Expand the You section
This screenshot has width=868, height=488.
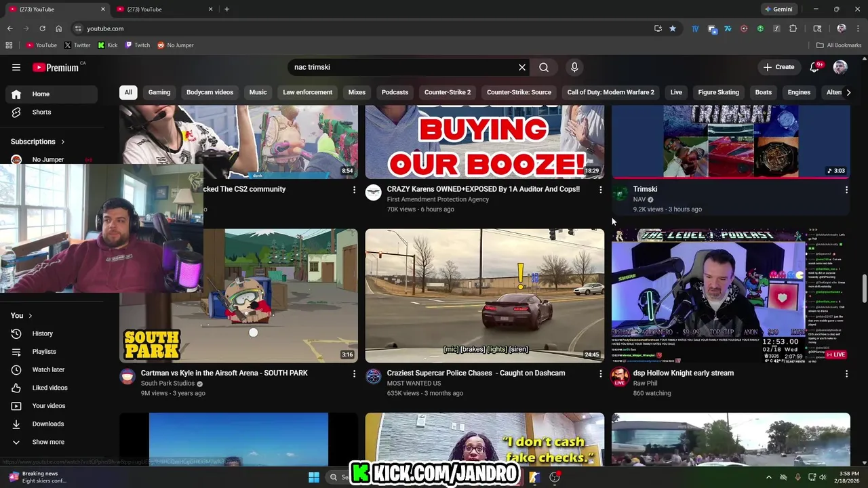tap(22, 315)
